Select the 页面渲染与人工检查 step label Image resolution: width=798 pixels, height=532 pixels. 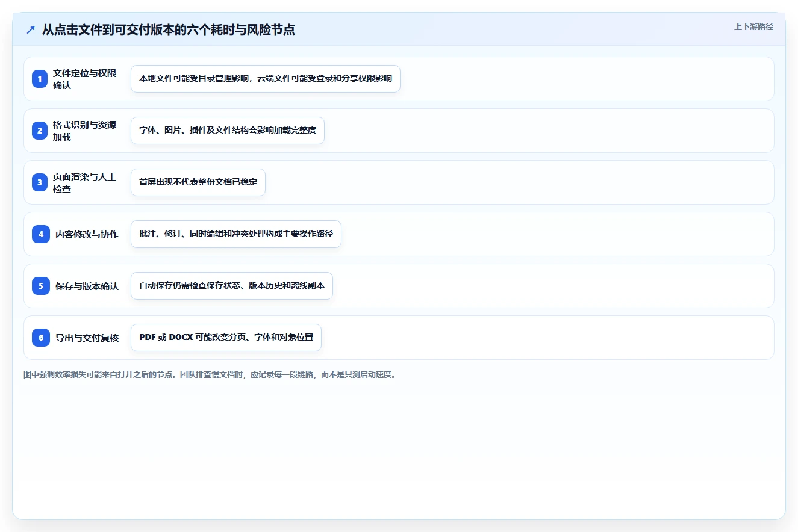[x=85, y=182]
